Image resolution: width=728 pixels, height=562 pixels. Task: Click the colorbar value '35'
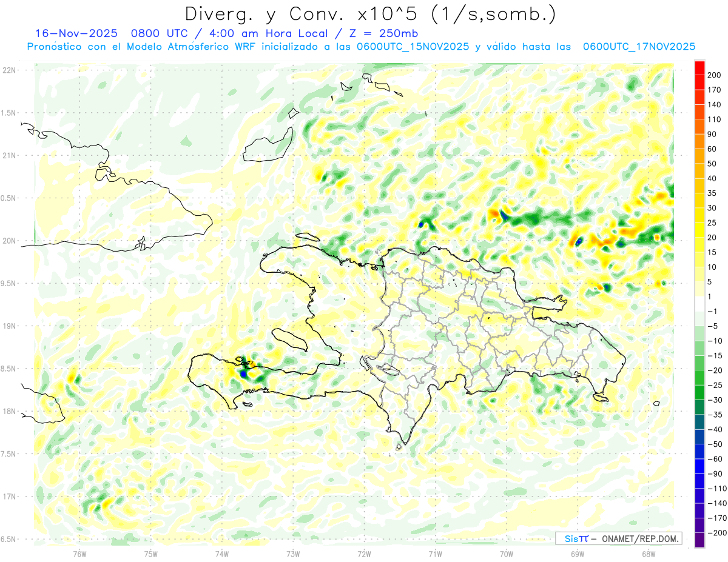(712, 193)
